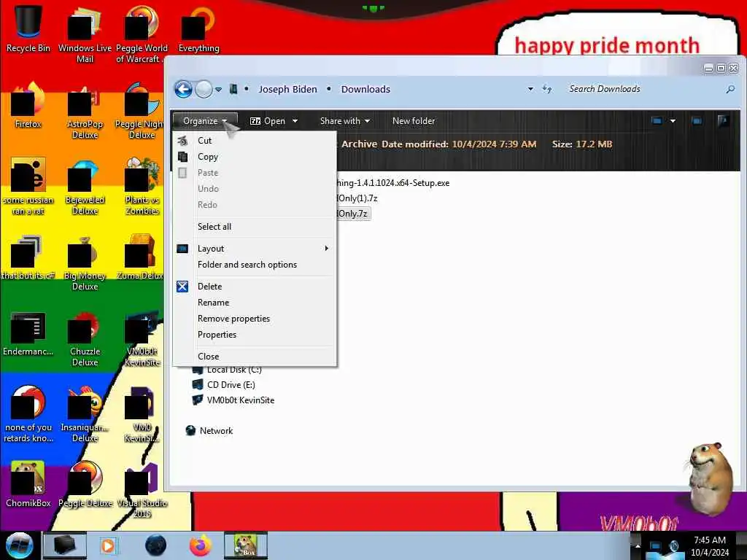Open Bejeweled Deluxe desktop icon

85,187
